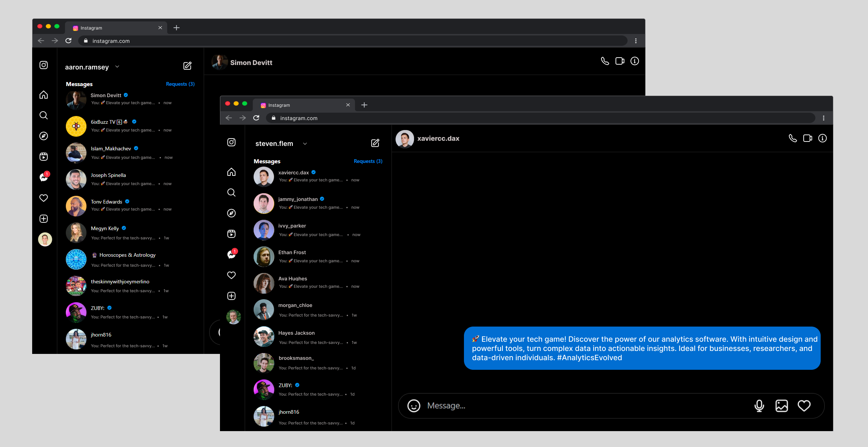
Task: Expand the aaron.ramsey account switcher chevron
Action: pos(117,66)
